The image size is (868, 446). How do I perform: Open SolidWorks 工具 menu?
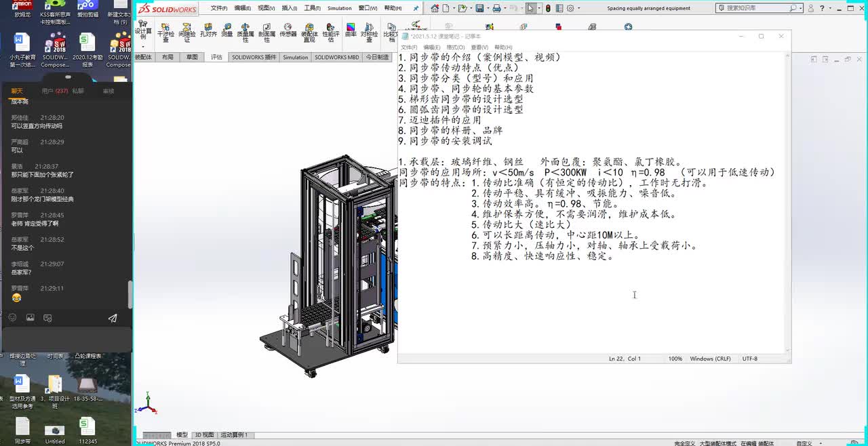[313, 8]
